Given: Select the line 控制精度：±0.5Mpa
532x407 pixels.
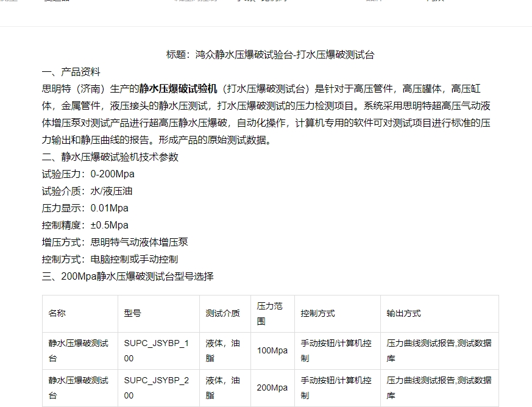Looking at the screenshot, I should coord(85,225).
